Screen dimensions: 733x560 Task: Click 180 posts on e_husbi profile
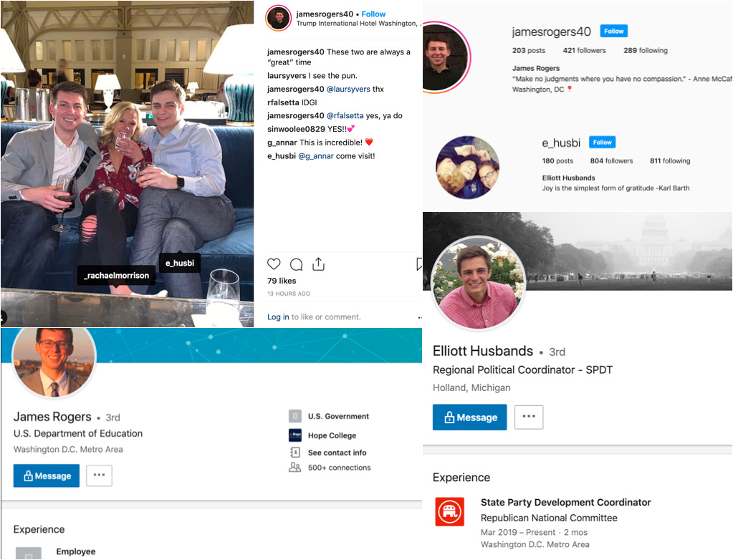[x=557, y=160]
